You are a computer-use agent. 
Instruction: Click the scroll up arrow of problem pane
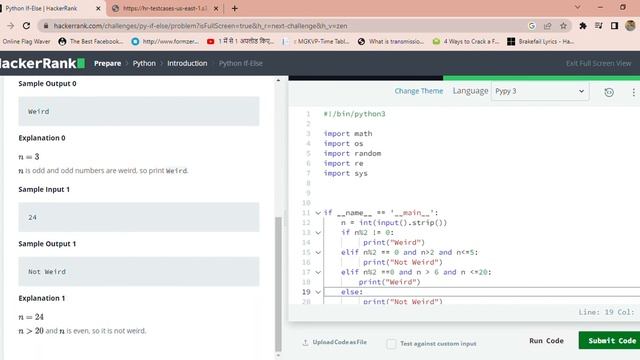coord(278,80)
